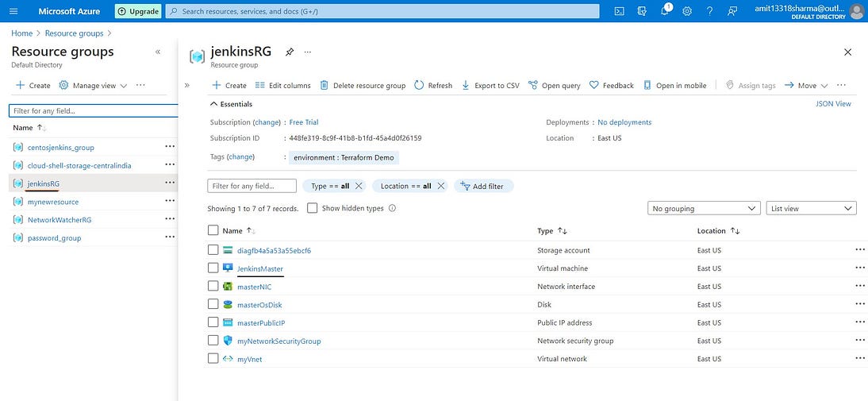Sort the resource groups list by Name
The image size is (868, 401).
click(x=29, y=127)
